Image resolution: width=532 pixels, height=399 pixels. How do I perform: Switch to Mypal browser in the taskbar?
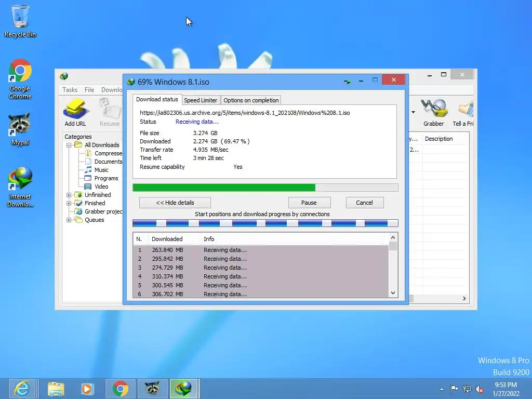(152, 389)
